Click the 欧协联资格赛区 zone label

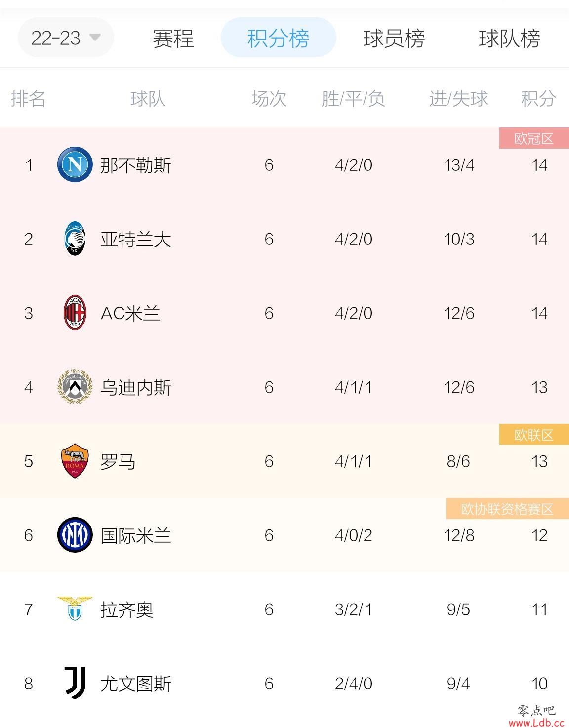tap(507, 509)
